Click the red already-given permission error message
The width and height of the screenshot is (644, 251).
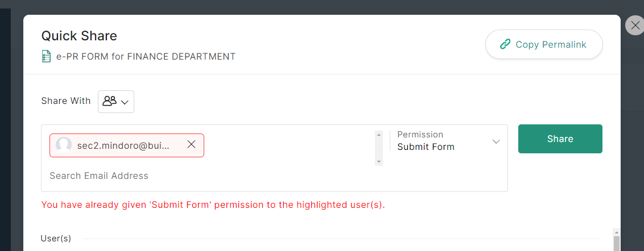click(213, 204)
